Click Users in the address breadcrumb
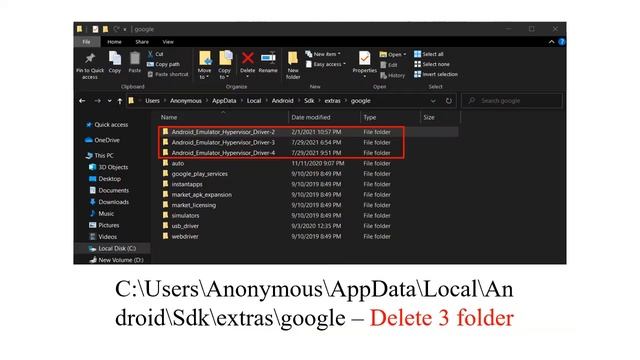 pyautogui.click(x=152, y=101)
